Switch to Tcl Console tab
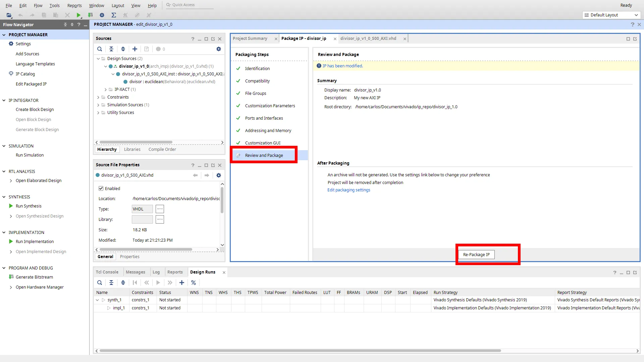Image resolution: width=644 pixels, height=362 pixels. click(107, 272)
